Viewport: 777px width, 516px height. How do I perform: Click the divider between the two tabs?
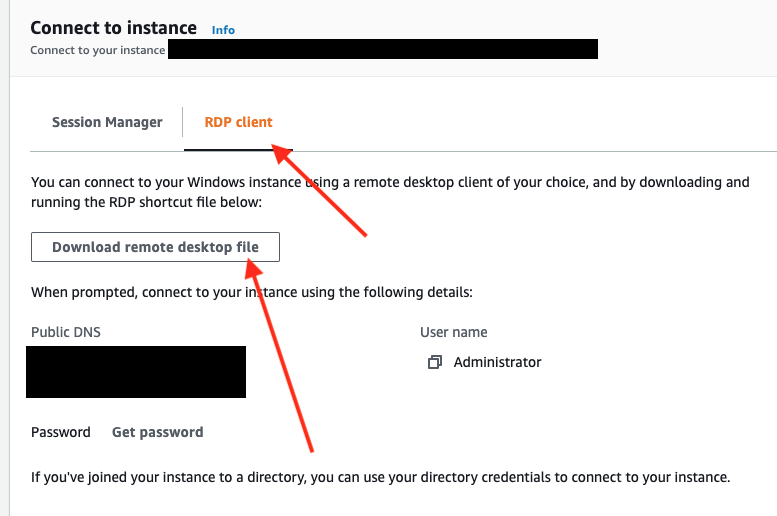pyautogui.click(x=182, y=122)
